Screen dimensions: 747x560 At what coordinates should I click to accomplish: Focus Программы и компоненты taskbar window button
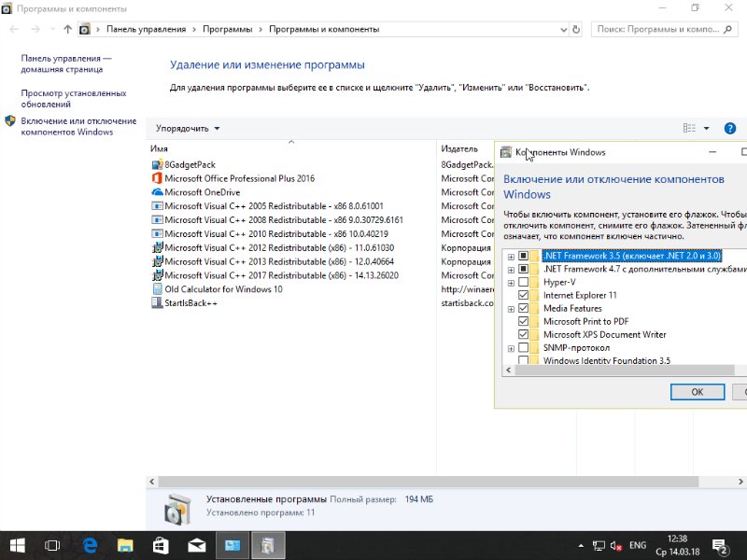pos(232,545)
